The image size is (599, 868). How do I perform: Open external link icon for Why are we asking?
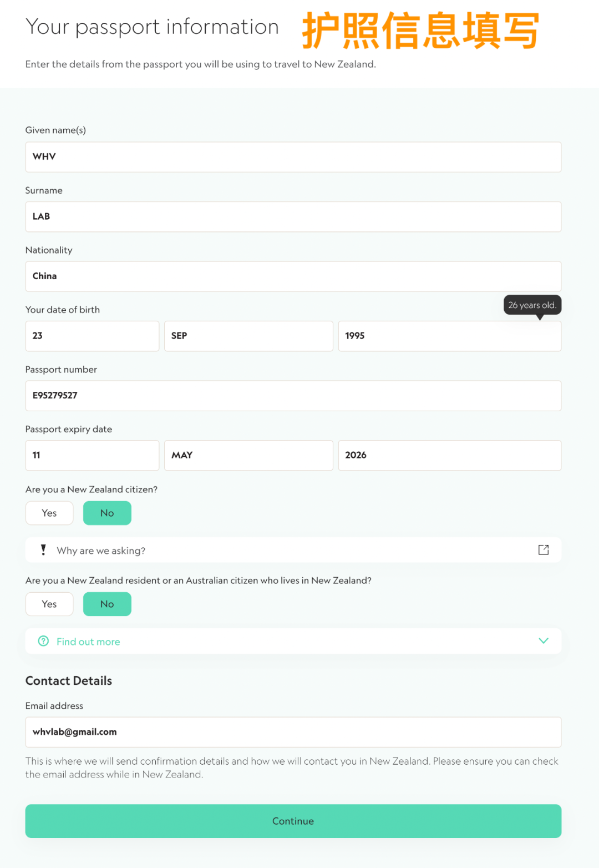[544, 550]
